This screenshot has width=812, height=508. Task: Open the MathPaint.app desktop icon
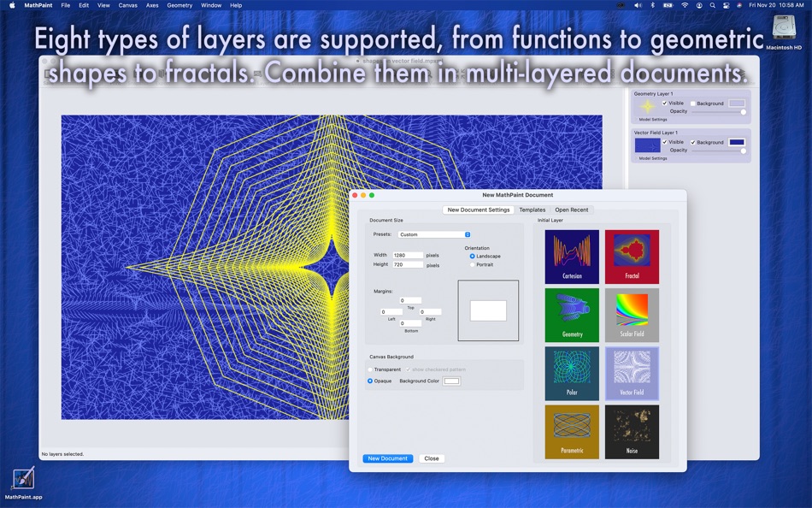coord(23,482)
